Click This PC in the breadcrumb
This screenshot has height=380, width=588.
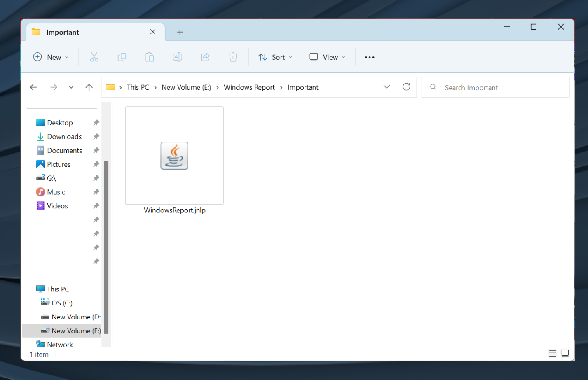138,87
